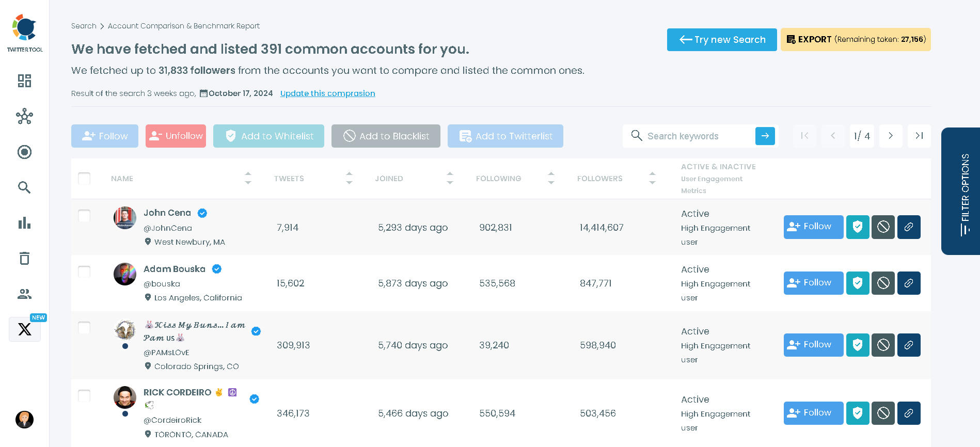Viewport: 980px width, 447px height.
Task: Click the link icon in the RICK CORDEIRO row
Action: tap(908, 413)
